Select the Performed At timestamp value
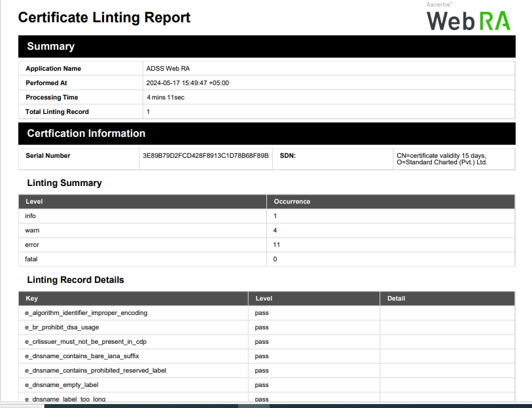Viewport: 532px width, 408px height. tap(187, 83)
